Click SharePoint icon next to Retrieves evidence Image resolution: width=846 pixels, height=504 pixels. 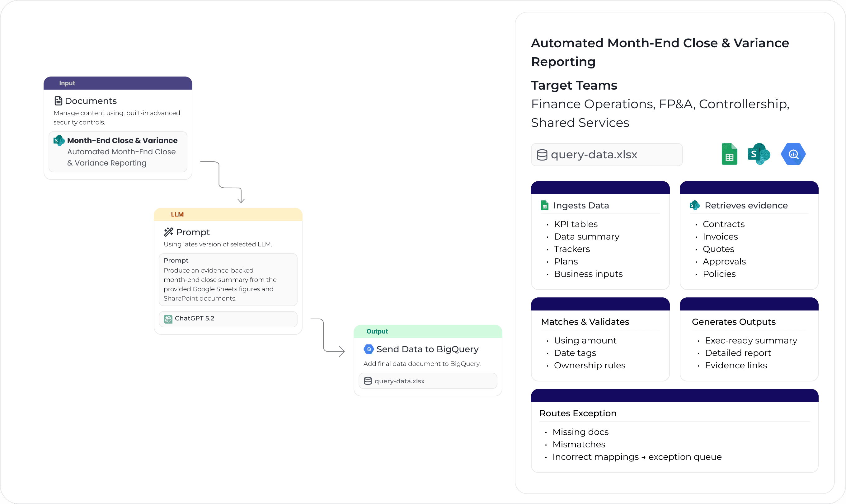(694, 205)
